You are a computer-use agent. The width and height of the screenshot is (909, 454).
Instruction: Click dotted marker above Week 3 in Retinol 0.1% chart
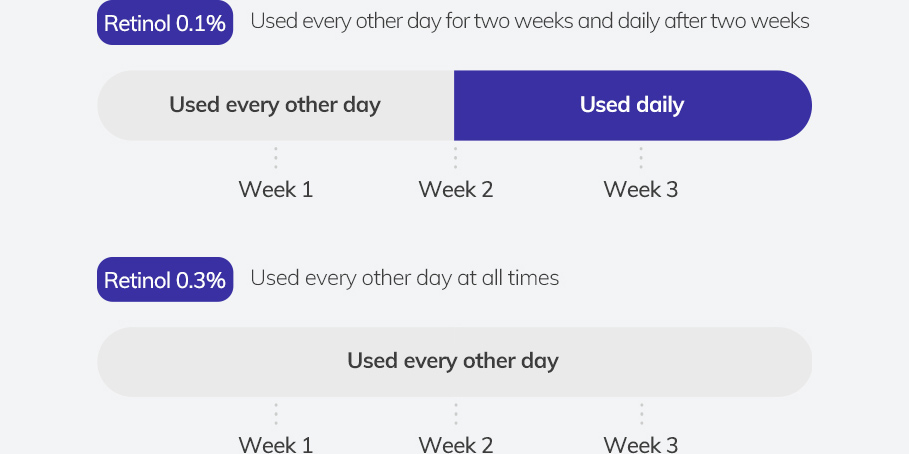pos(641,158)
